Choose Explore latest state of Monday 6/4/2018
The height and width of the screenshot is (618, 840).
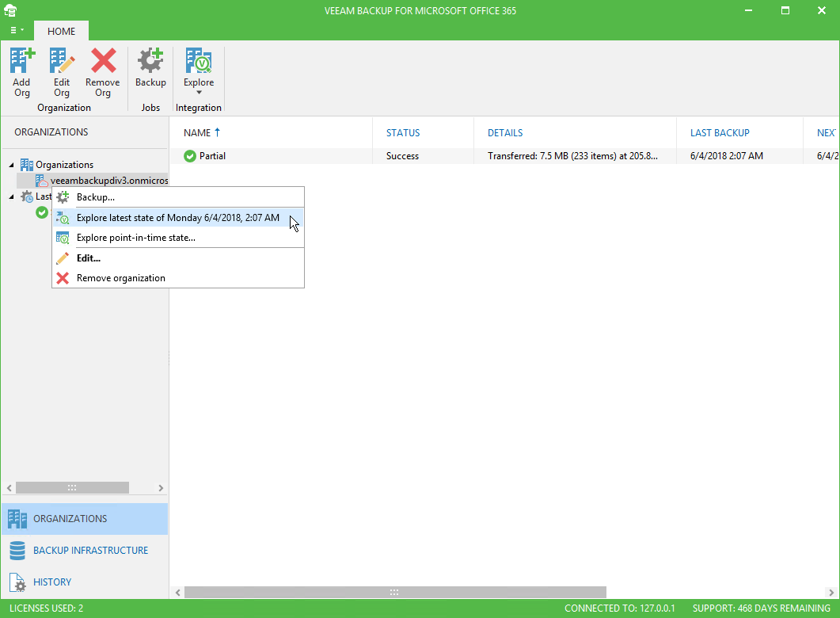(178, 218)
